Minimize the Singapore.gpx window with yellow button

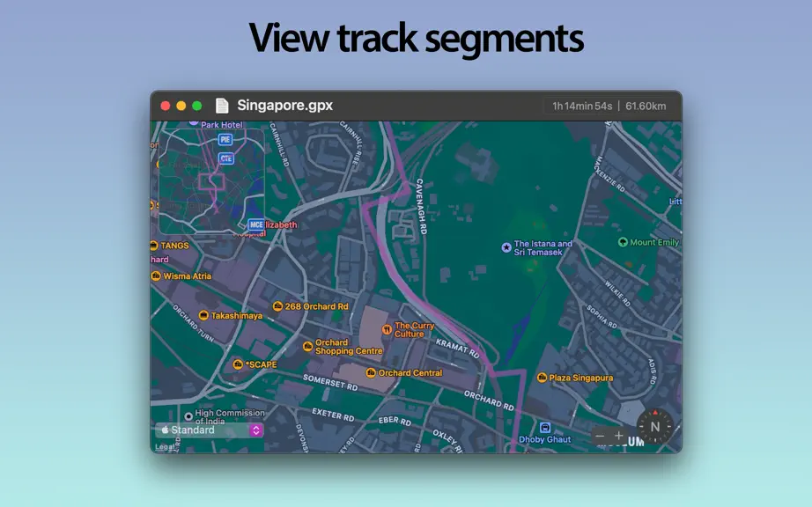pyautogui.click(x=181, y=106)
